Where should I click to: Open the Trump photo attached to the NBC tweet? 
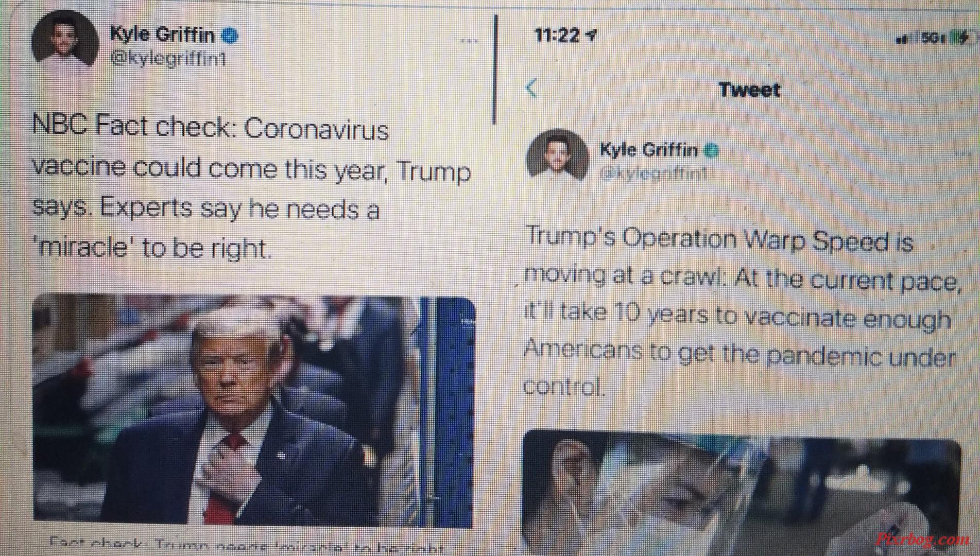pyautogui.click(x=254, y=410)
